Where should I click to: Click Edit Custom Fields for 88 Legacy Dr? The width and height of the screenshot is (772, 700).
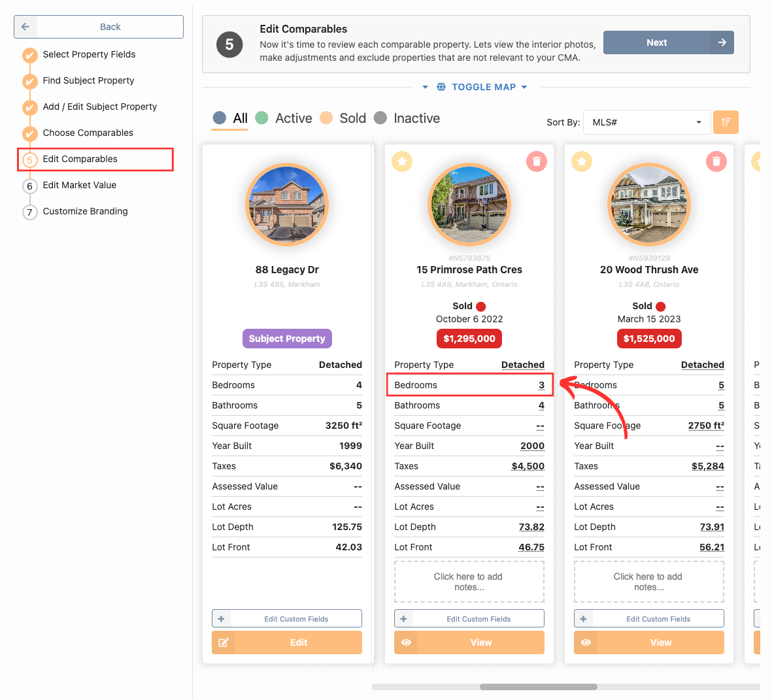[x=286, y=619]
